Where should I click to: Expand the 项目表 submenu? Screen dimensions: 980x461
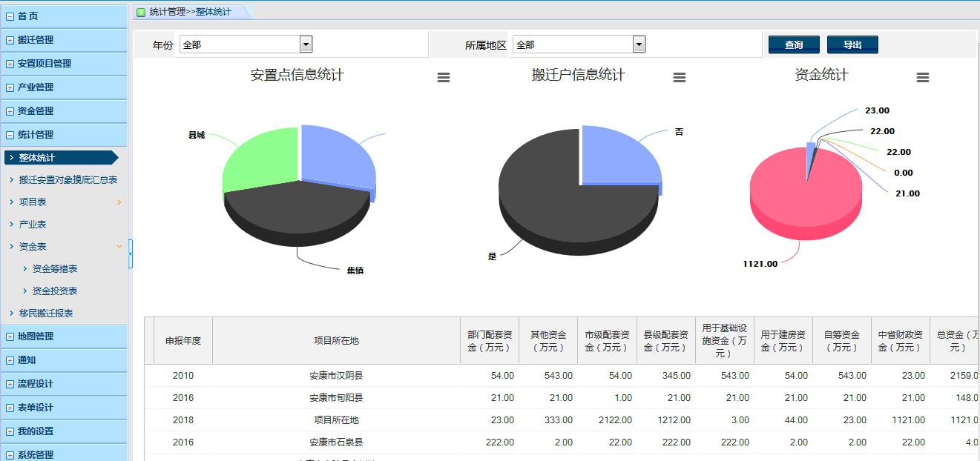(x=119, y=202)
